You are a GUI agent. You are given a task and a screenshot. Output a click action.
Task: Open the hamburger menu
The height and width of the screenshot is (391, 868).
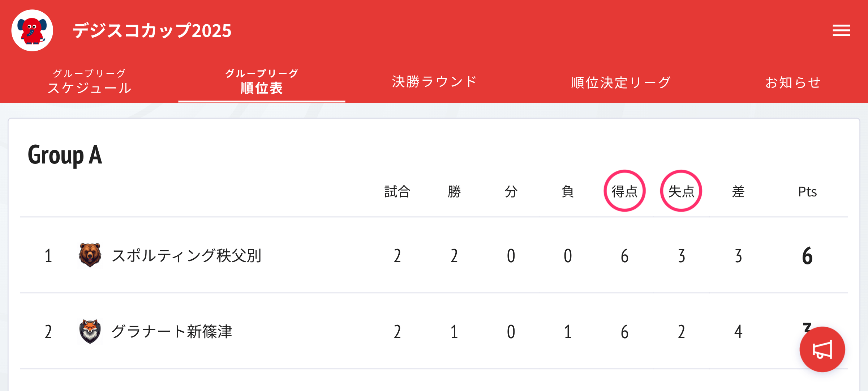841,30
